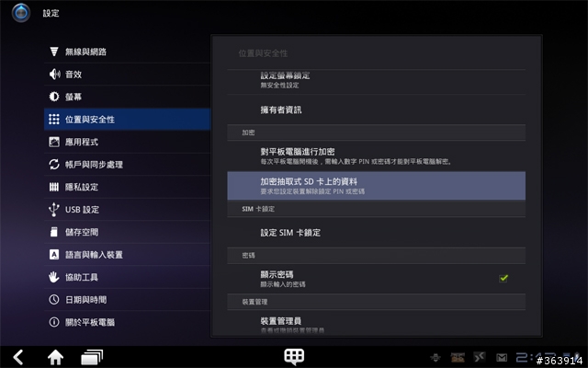588x368 pixels.
Task: Tap the sync arrows icon beside 帳戶與同步處理
Action: click(x=54, y=164)
